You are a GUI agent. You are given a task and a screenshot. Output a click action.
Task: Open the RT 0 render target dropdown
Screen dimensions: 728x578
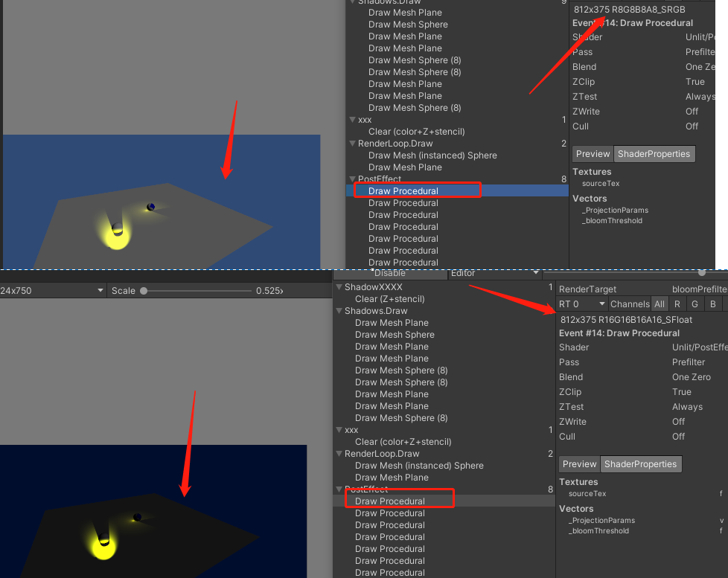tap(582, 304)
